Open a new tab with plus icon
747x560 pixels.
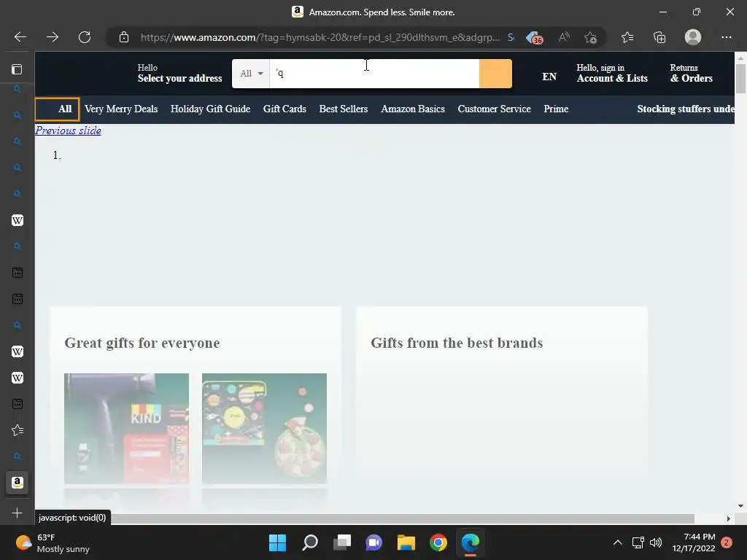[18, 513]
